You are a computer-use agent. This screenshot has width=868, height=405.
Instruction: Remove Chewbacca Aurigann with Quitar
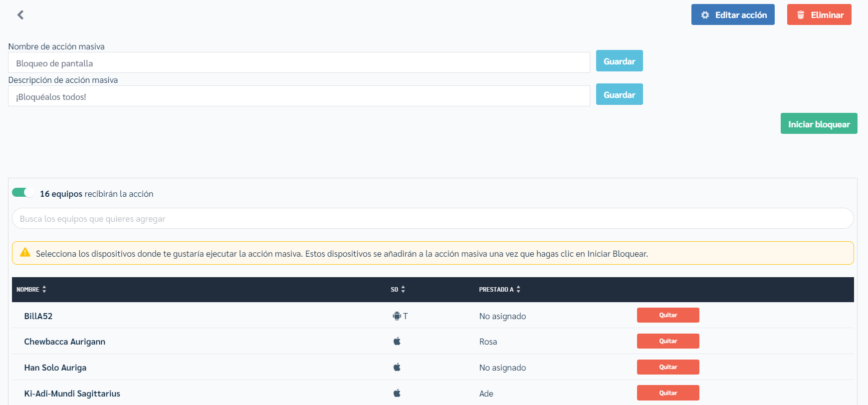click(x=668, y=341)
